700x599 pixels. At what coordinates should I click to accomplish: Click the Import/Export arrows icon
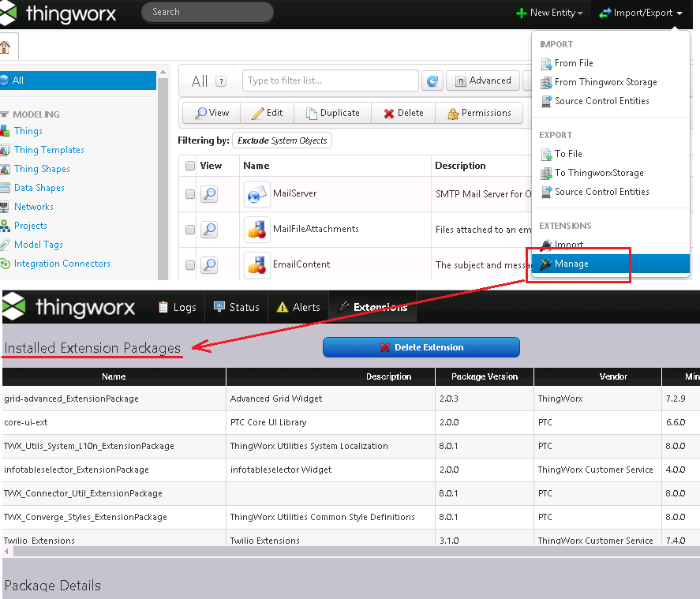[x=605, y=13]
